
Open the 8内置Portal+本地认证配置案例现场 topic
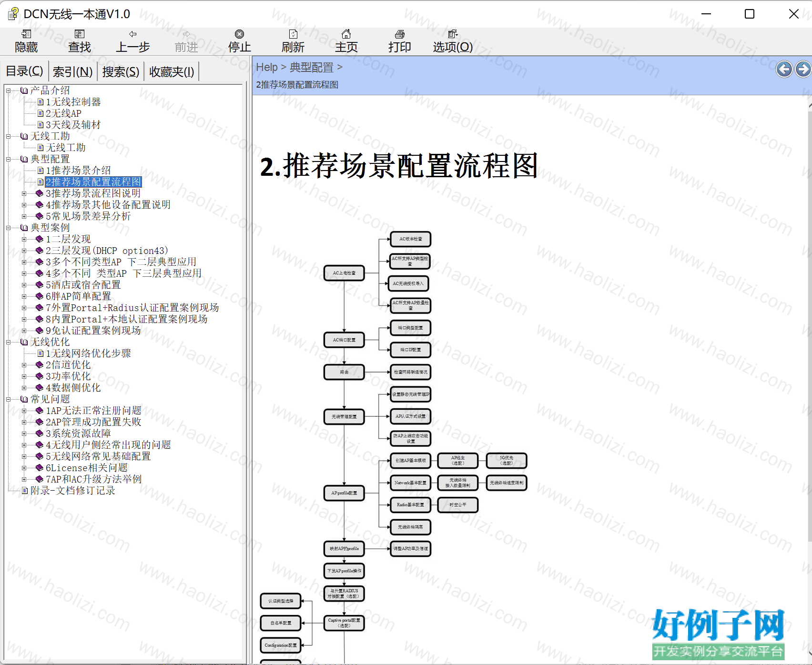(126, 319)
